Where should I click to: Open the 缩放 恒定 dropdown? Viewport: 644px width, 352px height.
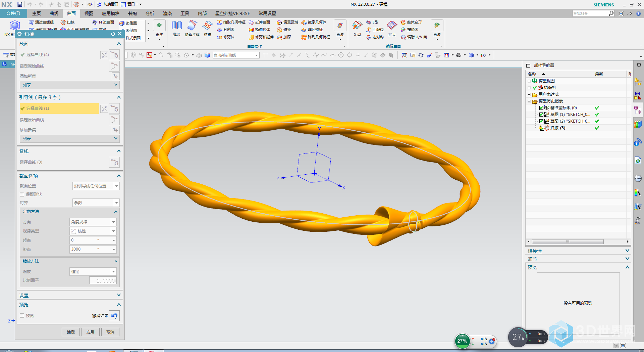click(x=93, y=272)
